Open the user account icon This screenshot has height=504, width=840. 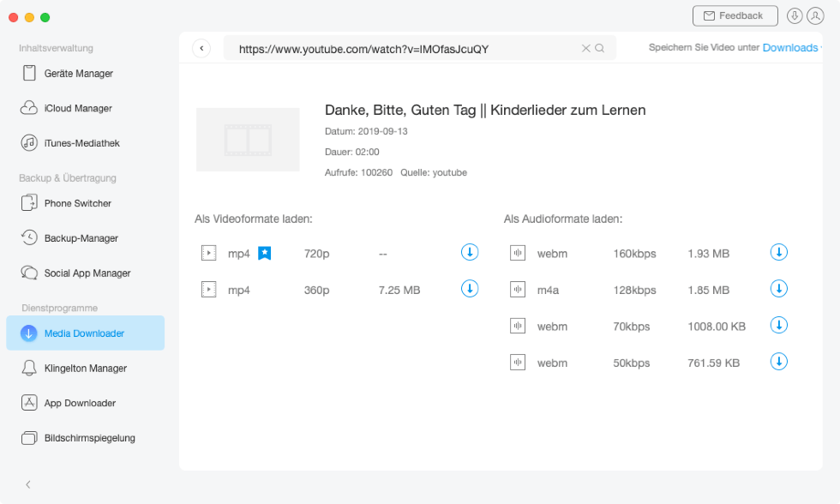pyautogui.click(x=815, y=16)
